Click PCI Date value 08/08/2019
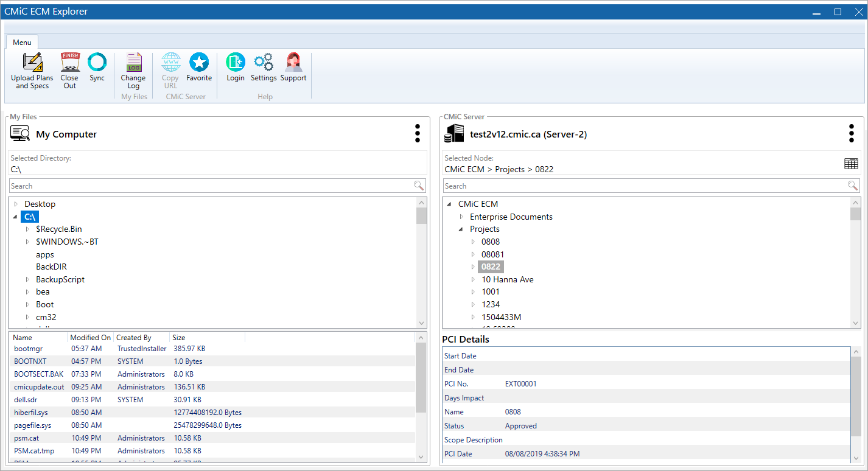868x471 pixels. pyautogui.click(x=542, y=454)
